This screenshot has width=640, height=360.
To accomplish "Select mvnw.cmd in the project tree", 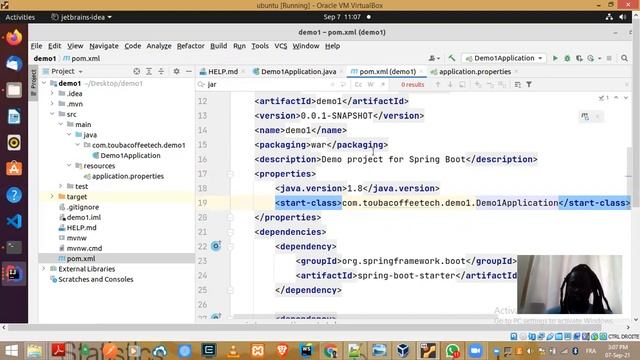I will [84, 248].
